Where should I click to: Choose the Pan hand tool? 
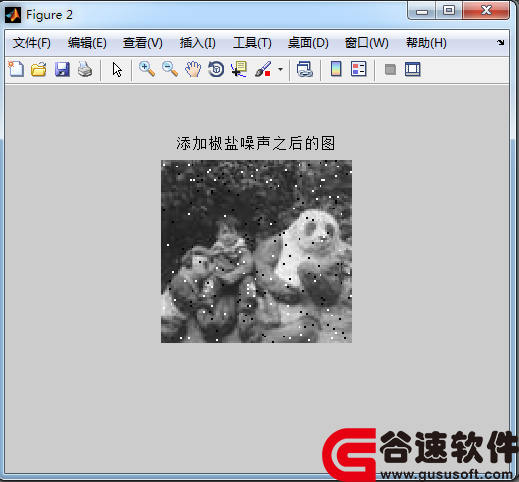coord(193,69)
